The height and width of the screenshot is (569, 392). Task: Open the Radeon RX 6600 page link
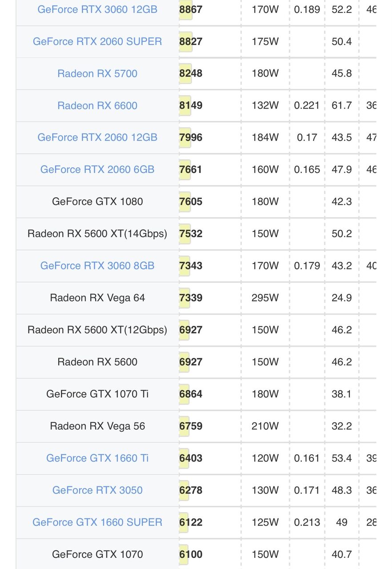coord(97,105)
